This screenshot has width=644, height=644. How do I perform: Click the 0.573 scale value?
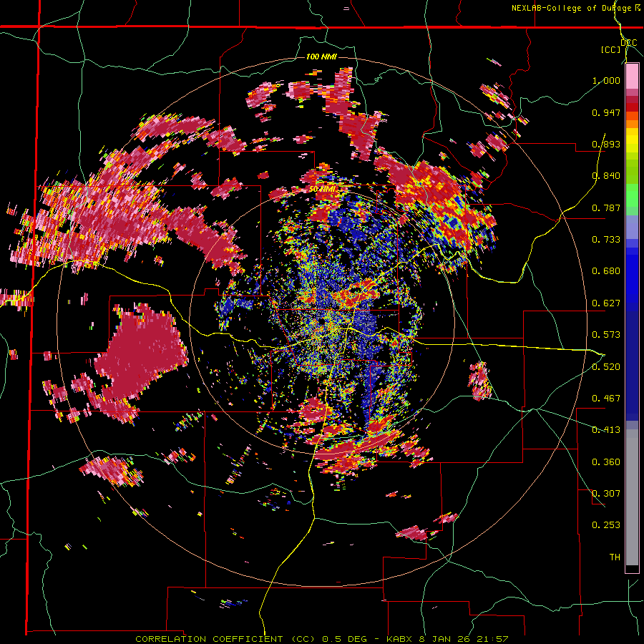(x=606, y=335)
